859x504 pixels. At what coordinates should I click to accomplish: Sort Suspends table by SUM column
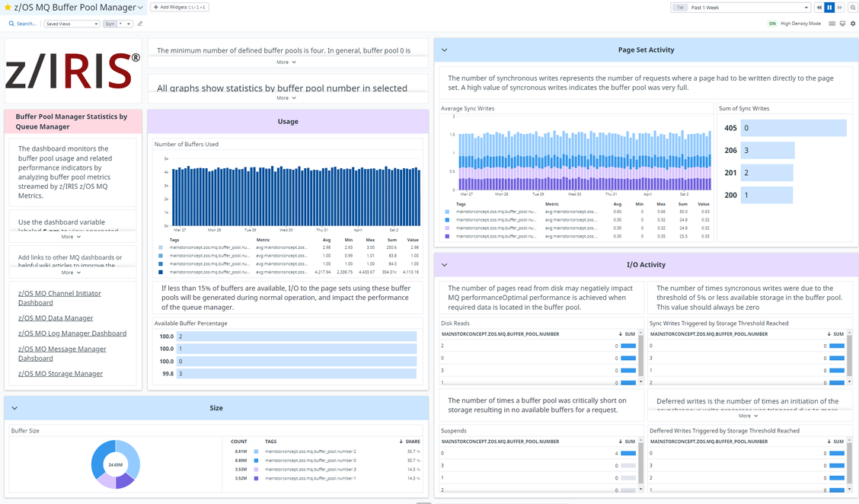click(627, 441)
